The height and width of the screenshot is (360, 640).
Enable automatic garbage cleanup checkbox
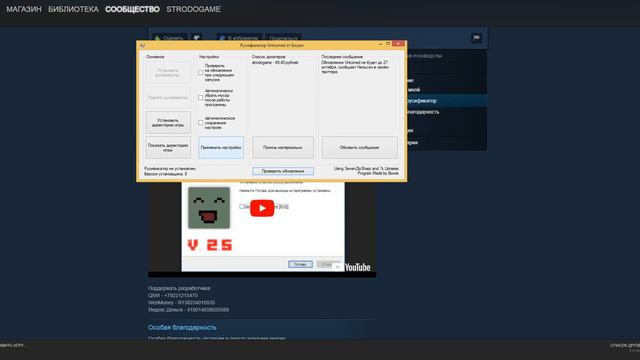pyautogui.click(x=200, y=98)
